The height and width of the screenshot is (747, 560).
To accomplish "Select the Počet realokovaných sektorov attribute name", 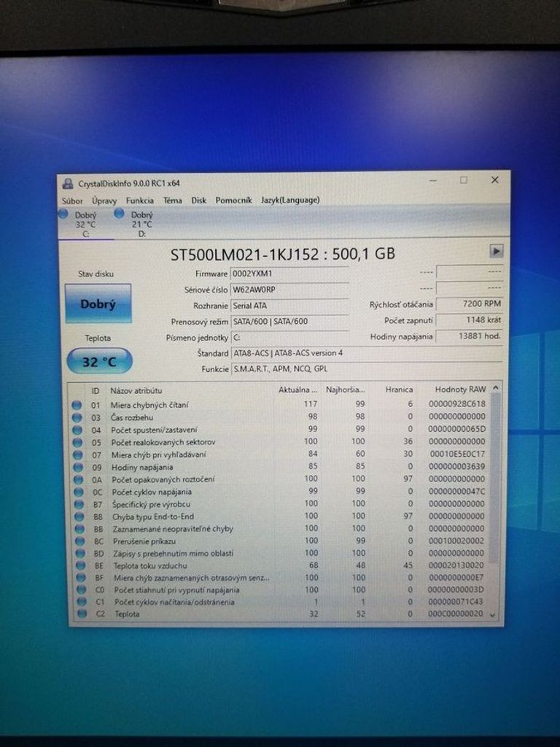I will coord(163,442).
